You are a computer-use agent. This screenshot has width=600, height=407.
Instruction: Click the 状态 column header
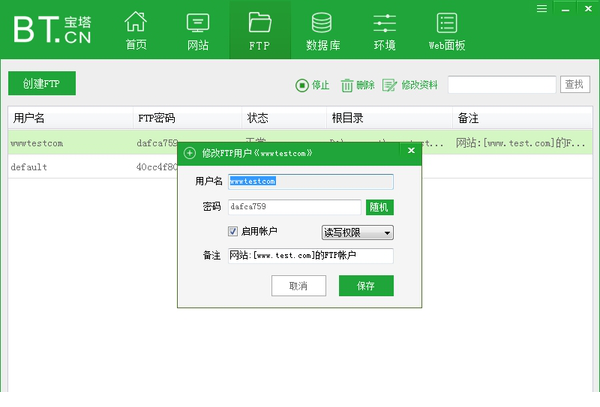click(x=284, y=118)
